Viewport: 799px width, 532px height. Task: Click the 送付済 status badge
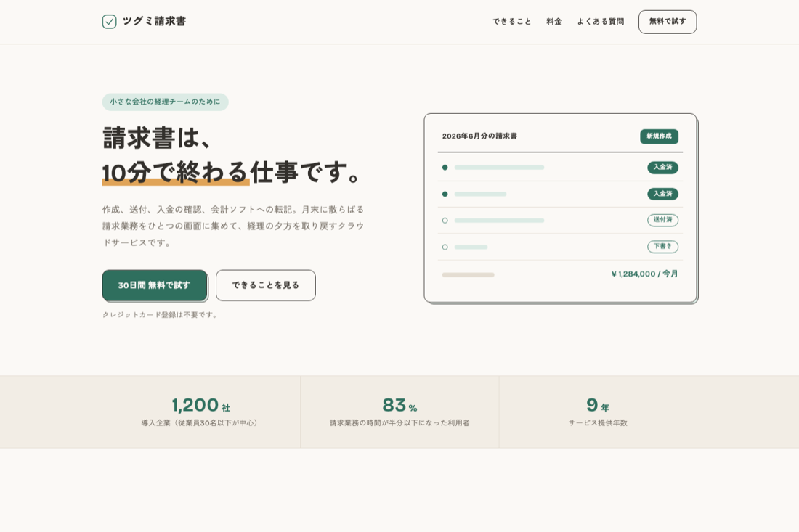coord(662,220)
